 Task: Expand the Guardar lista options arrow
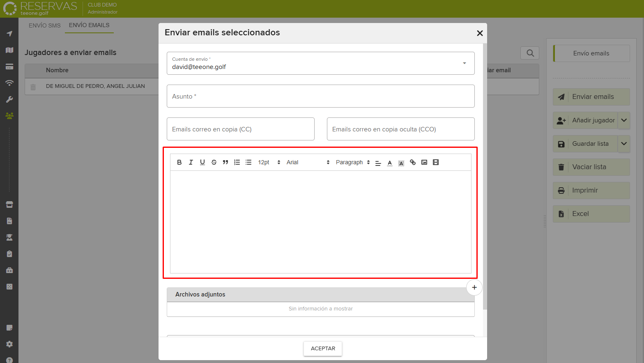click(624, 144)
